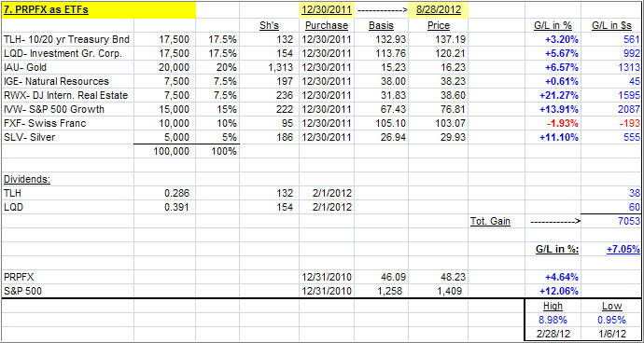Select the Sh's column header

pyautogui.click(x=270, y=25)
